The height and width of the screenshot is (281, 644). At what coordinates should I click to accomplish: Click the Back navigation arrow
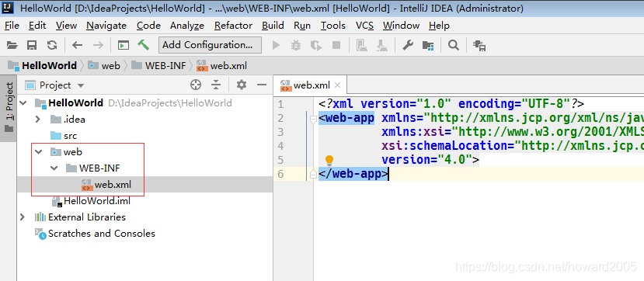point(77,46)
